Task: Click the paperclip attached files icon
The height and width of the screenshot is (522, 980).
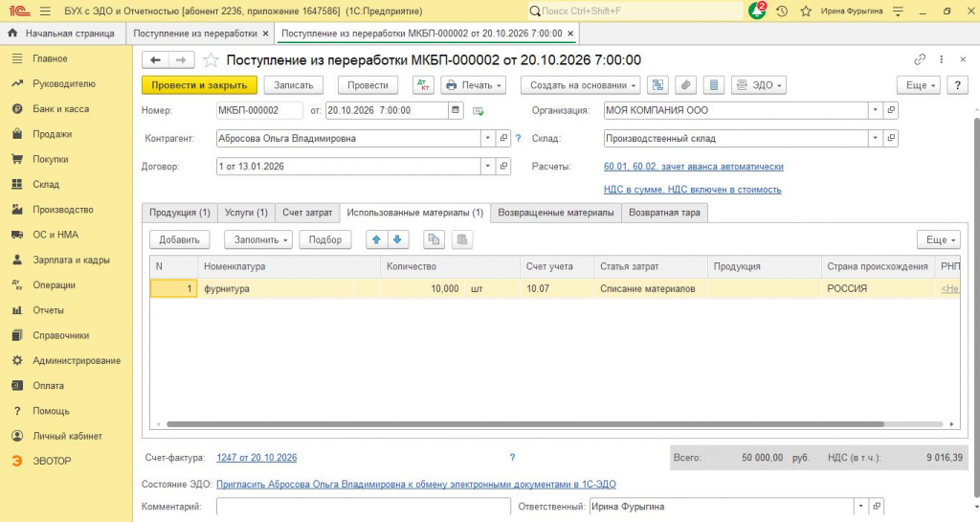Action: pyautogui.click(x=685, y=85)
